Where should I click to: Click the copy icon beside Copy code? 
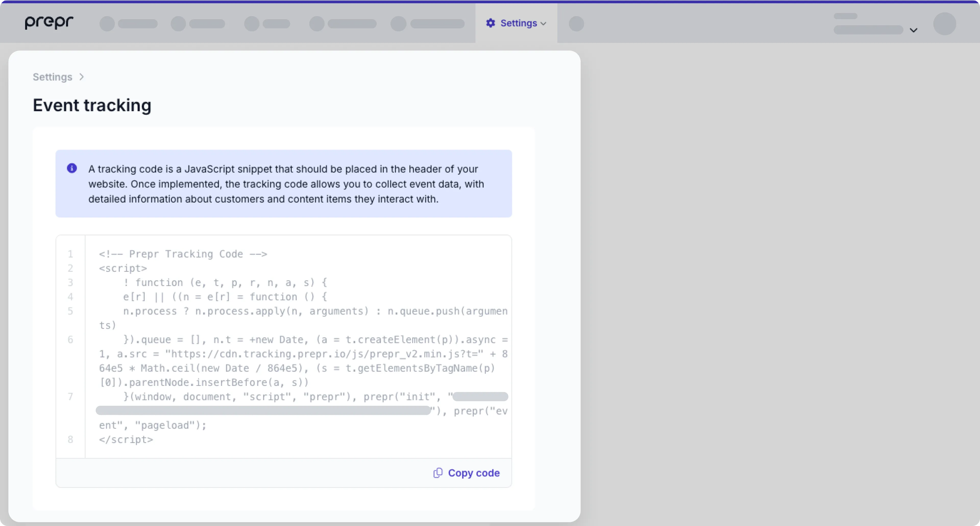pyautogui.click(x=438, y=473)
